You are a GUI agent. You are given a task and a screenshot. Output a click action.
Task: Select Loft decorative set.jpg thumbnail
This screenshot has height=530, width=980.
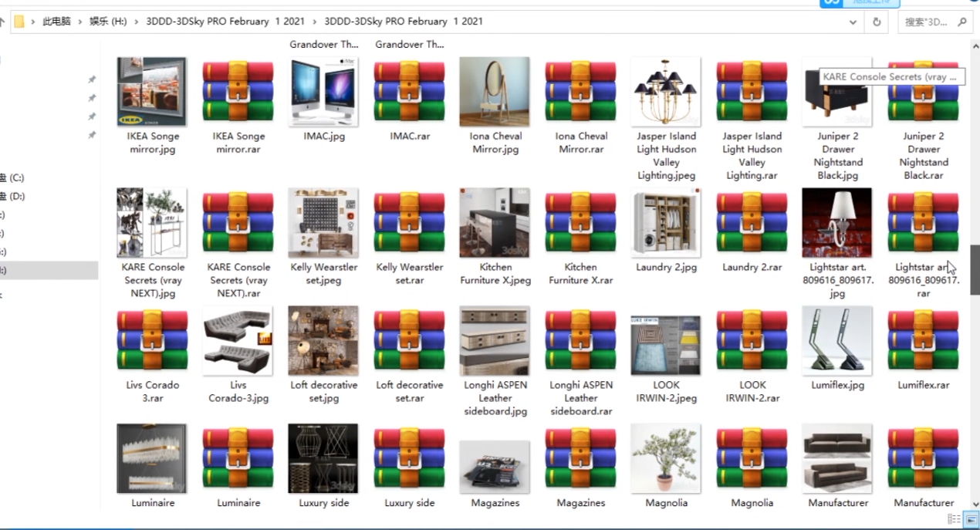click(323, 340)
